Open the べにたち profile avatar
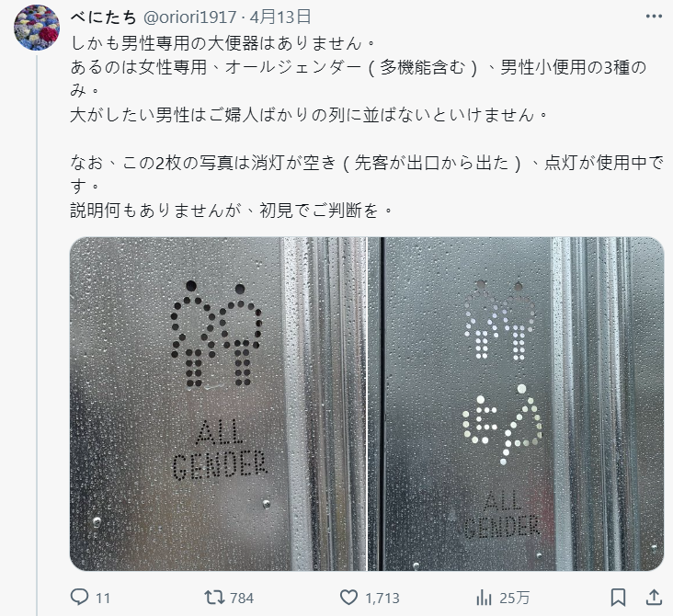The width and height of the screenshot is (673, 616). coord(37,28)
